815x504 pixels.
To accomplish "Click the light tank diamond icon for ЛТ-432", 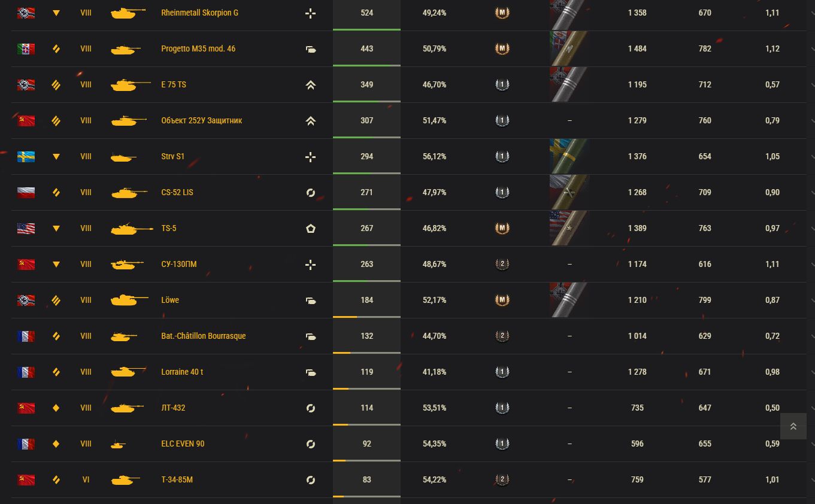I will pos(56,408).
